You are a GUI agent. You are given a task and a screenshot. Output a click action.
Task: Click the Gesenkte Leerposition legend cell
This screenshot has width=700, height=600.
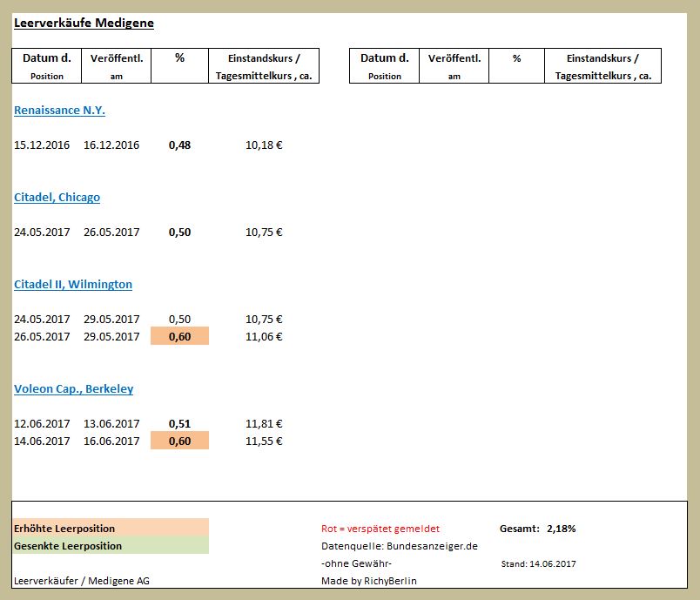[x=111, y=545]
